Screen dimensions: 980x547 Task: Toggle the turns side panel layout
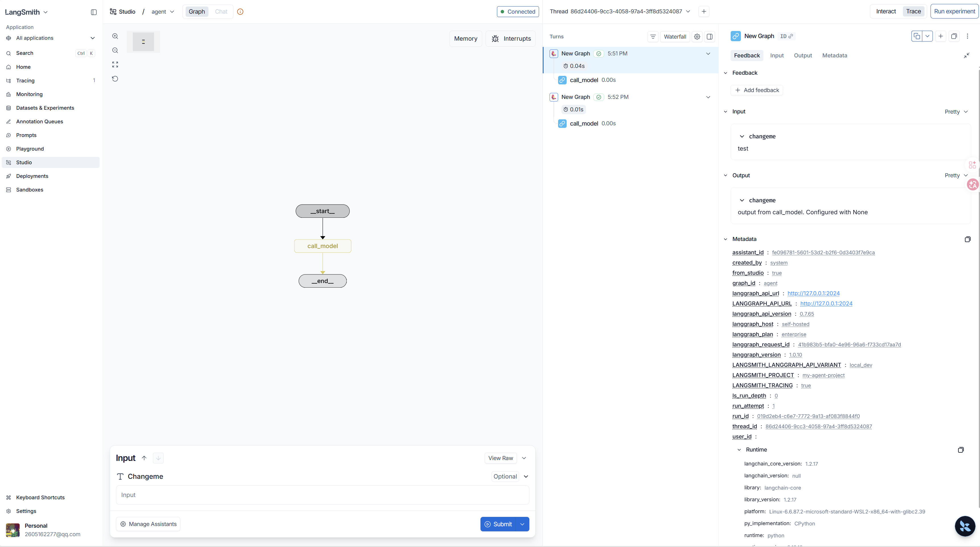click(710, 36)
